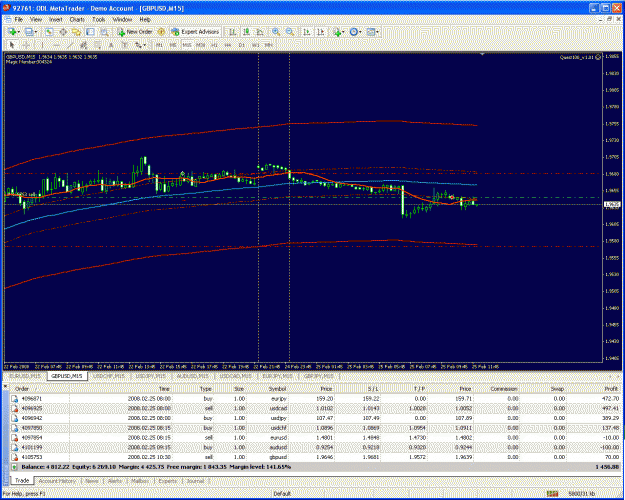Screen dimensions: 625x500
Task: Open the Account History terminal tab
Action: [57, 481]
